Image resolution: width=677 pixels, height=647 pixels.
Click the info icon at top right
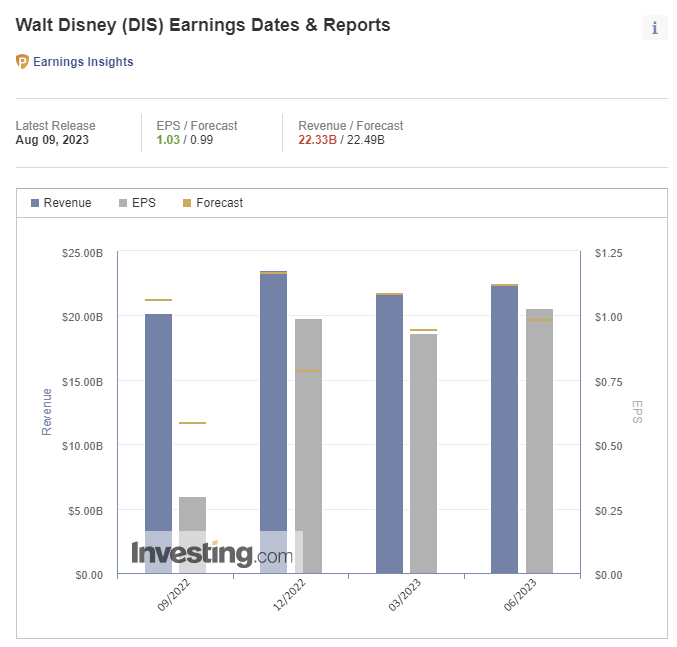pos(655,28)
